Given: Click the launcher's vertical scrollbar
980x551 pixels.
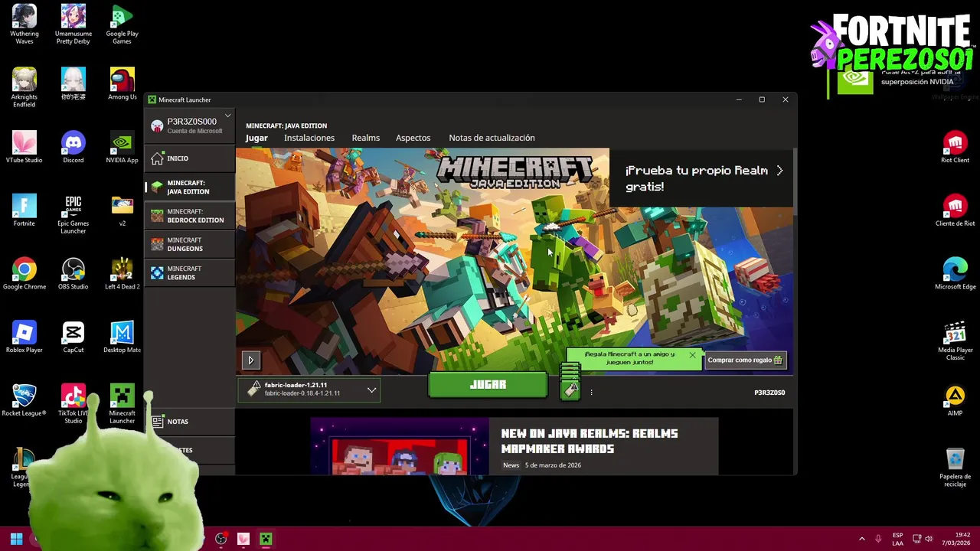Looking at the screenshot, I should (x=795, y=181).
